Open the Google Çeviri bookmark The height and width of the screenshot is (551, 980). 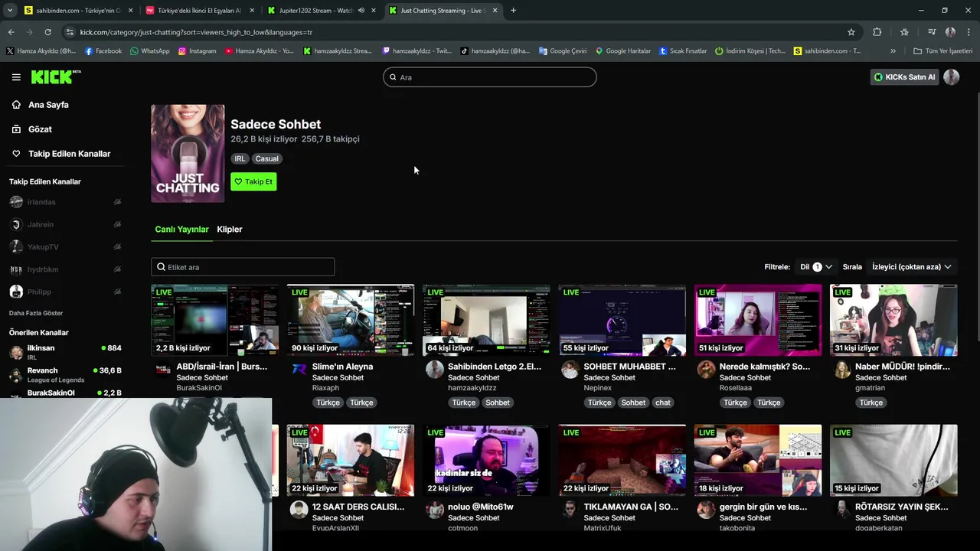(x=563, y=51)
